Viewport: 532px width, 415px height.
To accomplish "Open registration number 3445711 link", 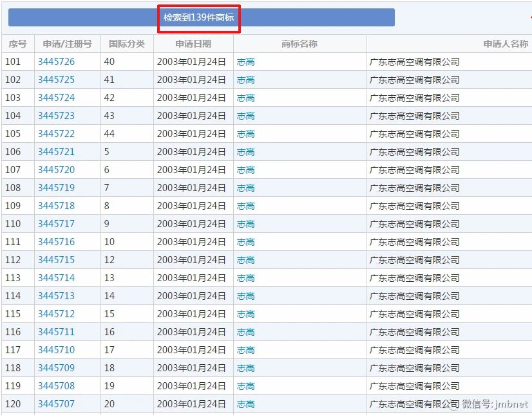I will tap(56, 331).
